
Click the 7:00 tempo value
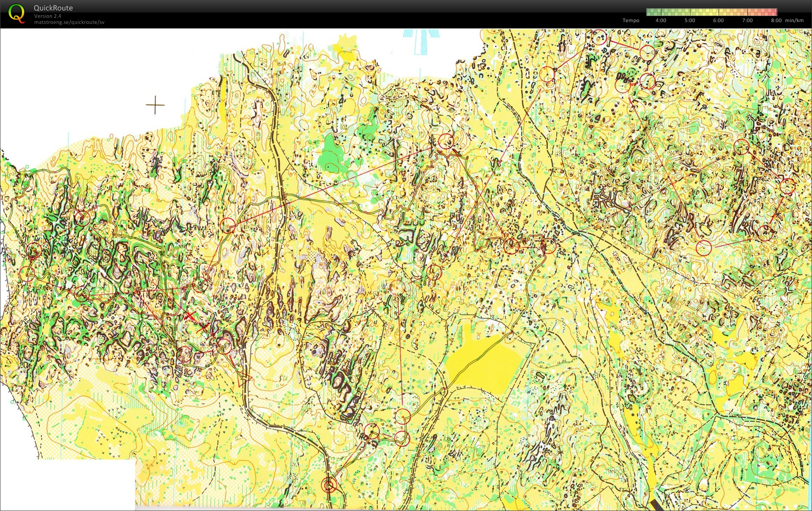pyautogui.click(x=747, y=20)
